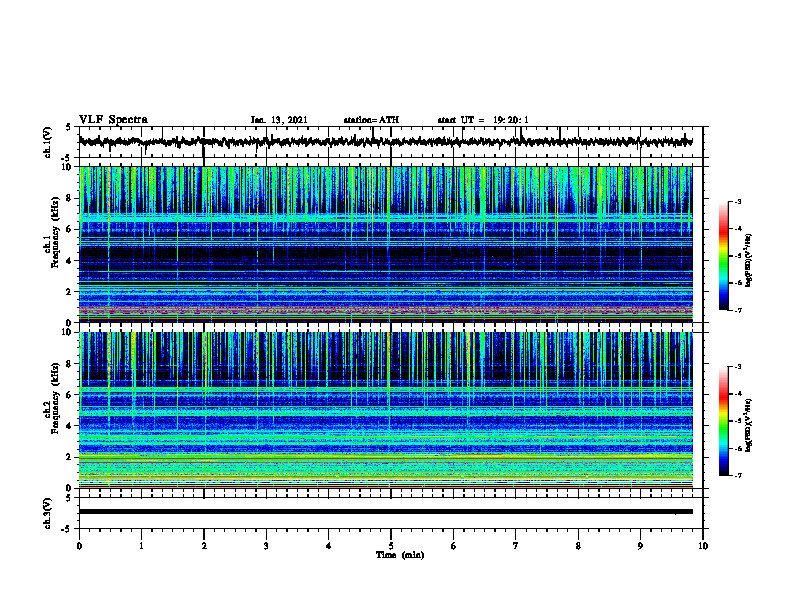This screenshot has height=612, width=792.
Task: Select the date text "Jan. 13, 2021"
Action: [279, 120]
